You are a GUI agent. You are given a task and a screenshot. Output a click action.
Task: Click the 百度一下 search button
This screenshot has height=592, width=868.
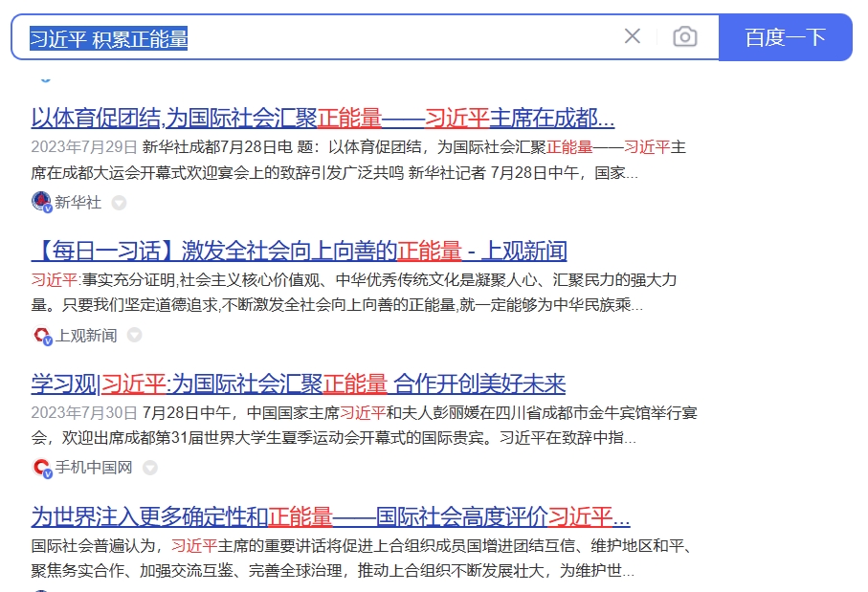coord(785,37)
